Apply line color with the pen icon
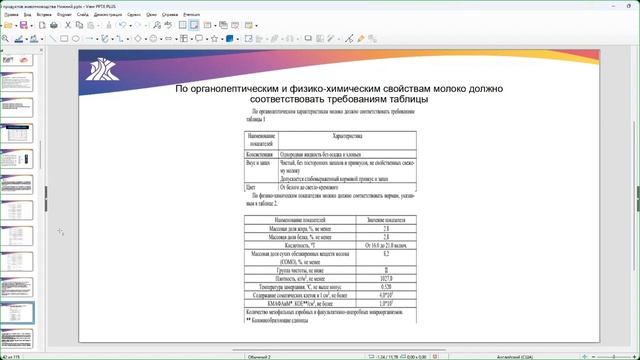Screen dimensions: 640x360 coord(19,39)
